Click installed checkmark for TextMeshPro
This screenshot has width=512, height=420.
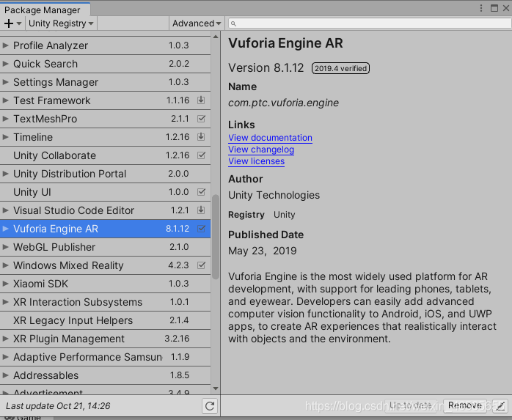[202, 119]
